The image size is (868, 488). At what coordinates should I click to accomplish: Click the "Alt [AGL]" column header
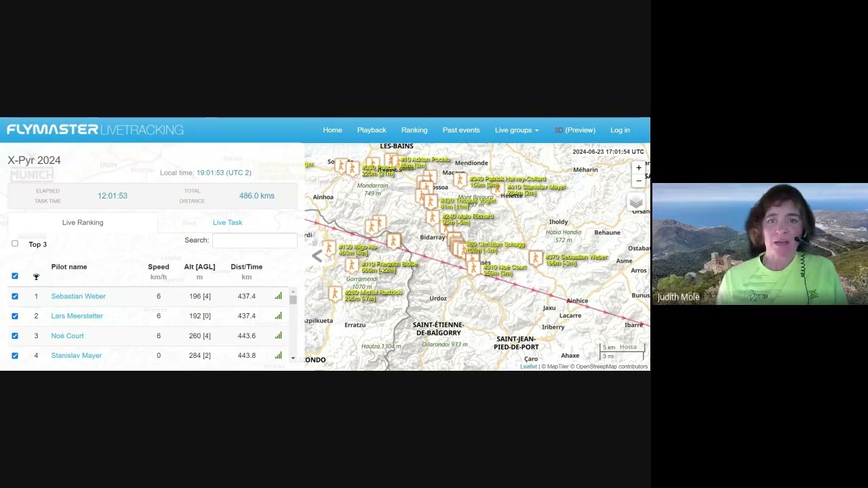point(199,267)
